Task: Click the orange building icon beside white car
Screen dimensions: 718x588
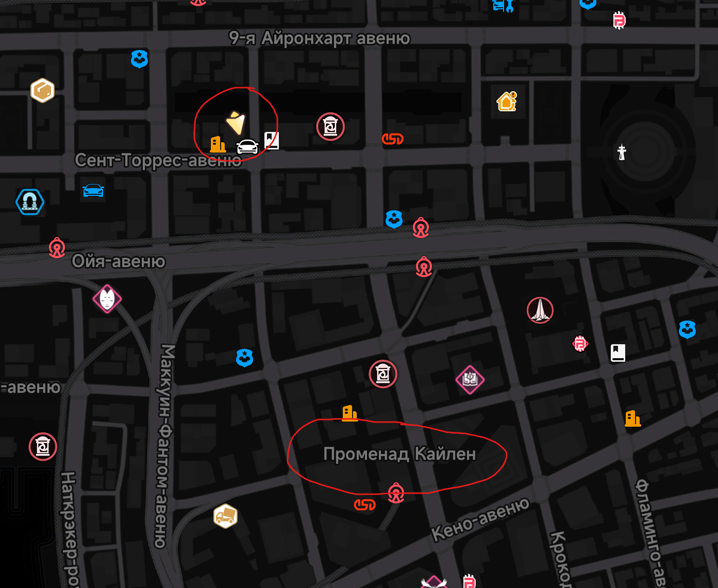Action: pyautogui.click(x=218, y=144)
